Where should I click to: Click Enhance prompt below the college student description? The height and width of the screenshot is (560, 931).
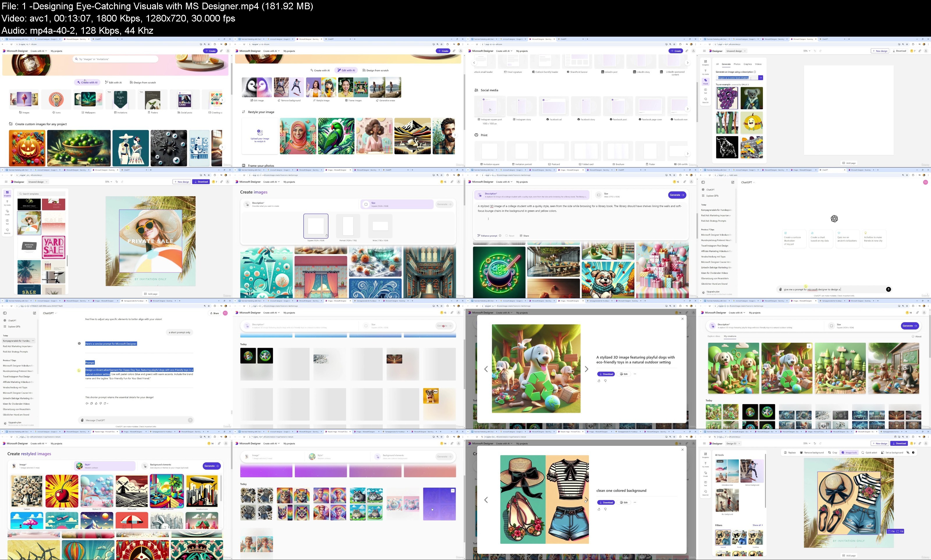487,236
